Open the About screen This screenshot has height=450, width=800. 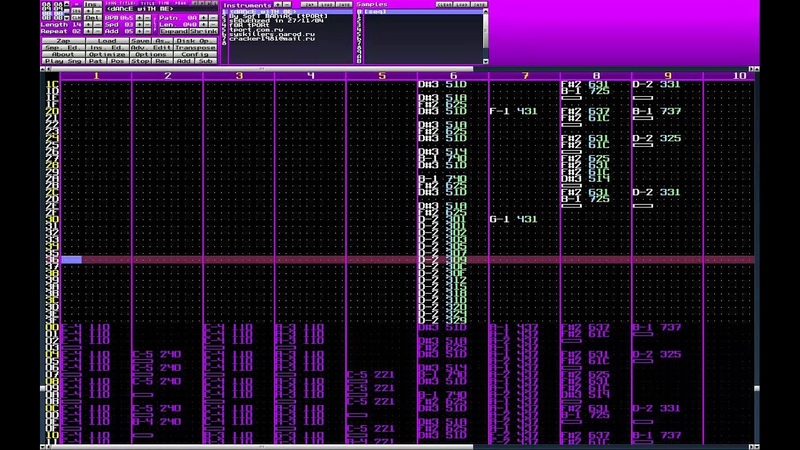pos(63,54)
